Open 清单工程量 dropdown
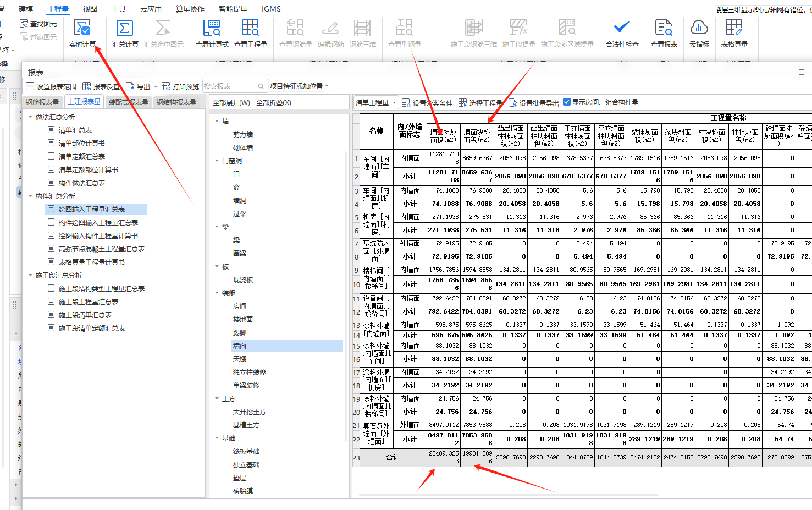The image size is (812, 510). (376, 103)
